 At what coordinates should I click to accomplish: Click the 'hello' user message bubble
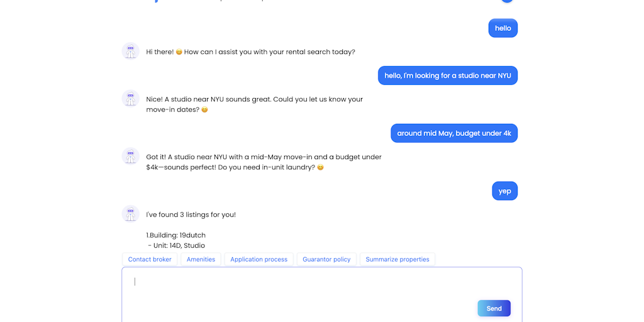pos(503,28)
